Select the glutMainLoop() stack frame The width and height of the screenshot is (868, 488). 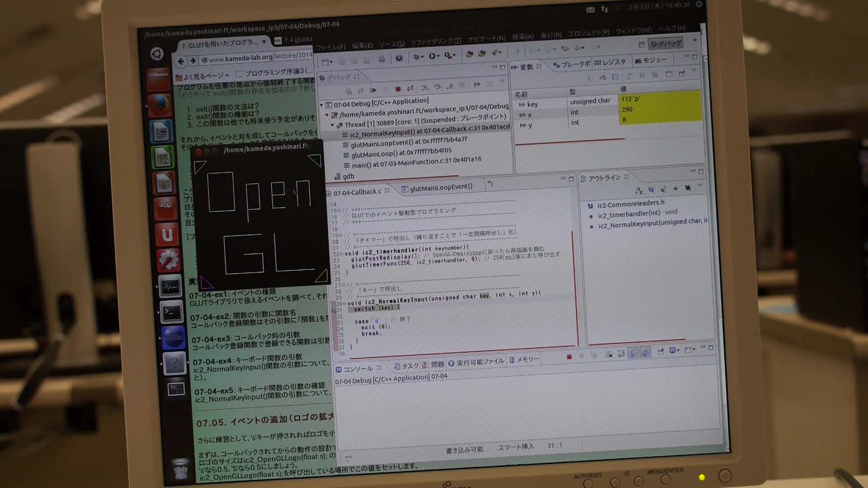coord(397,153)
